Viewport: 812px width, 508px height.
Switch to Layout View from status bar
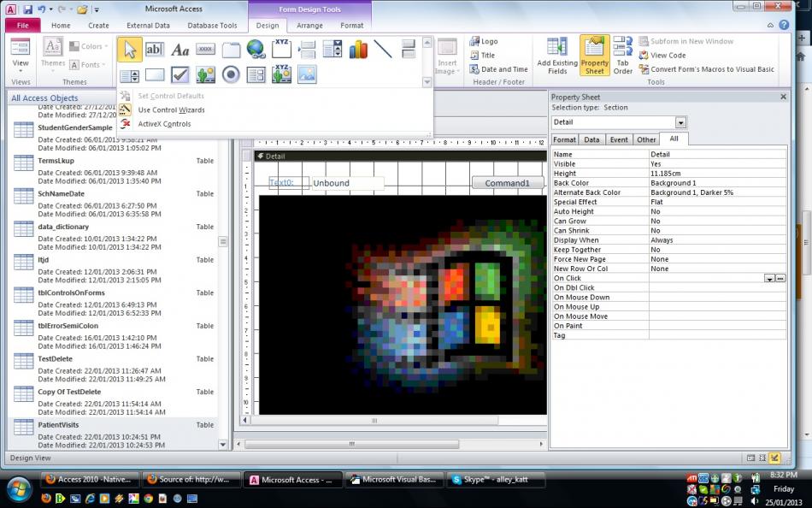(762, 458)
